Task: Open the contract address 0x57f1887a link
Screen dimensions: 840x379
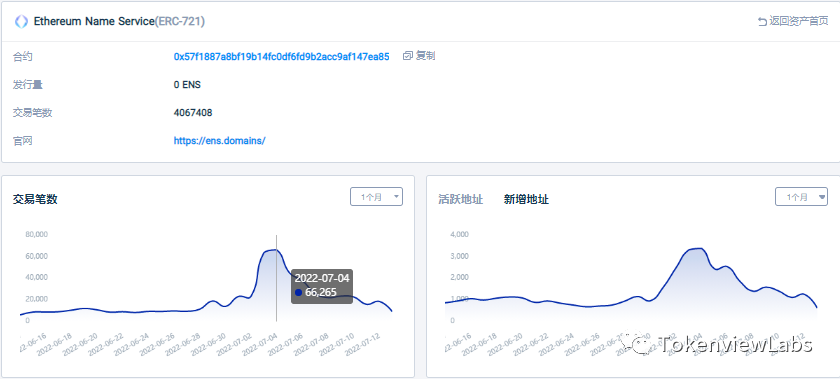Action: click(281, 56)
